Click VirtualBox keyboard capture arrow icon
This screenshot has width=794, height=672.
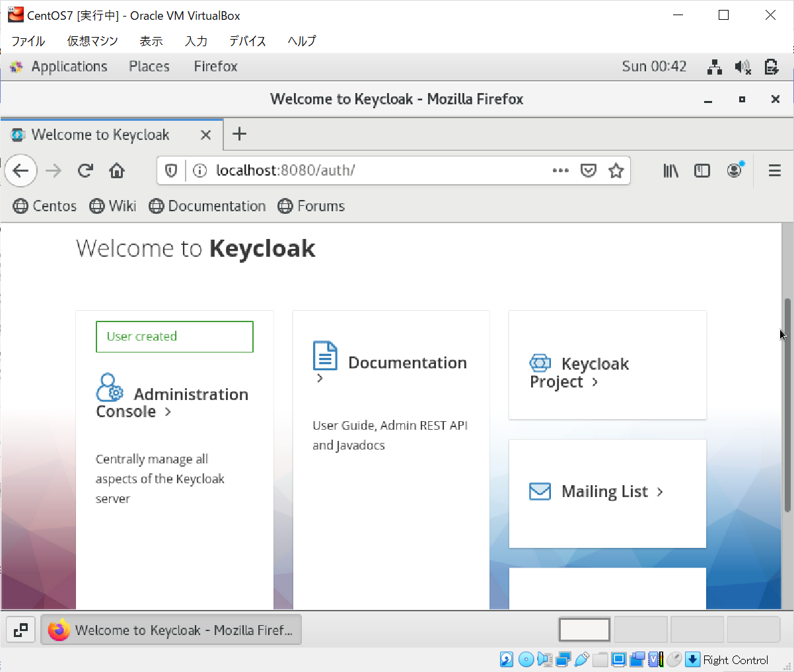click(x=692, y=659)
